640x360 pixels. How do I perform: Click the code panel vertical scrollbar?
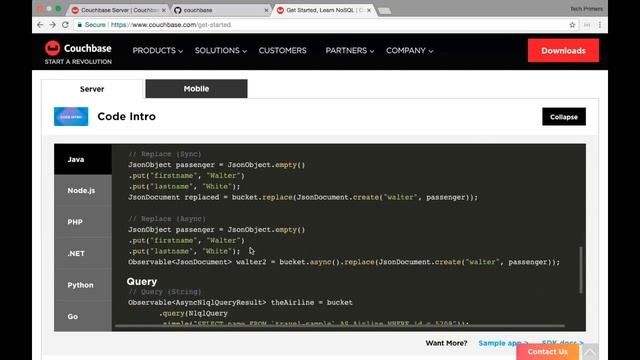click(580, 269)
